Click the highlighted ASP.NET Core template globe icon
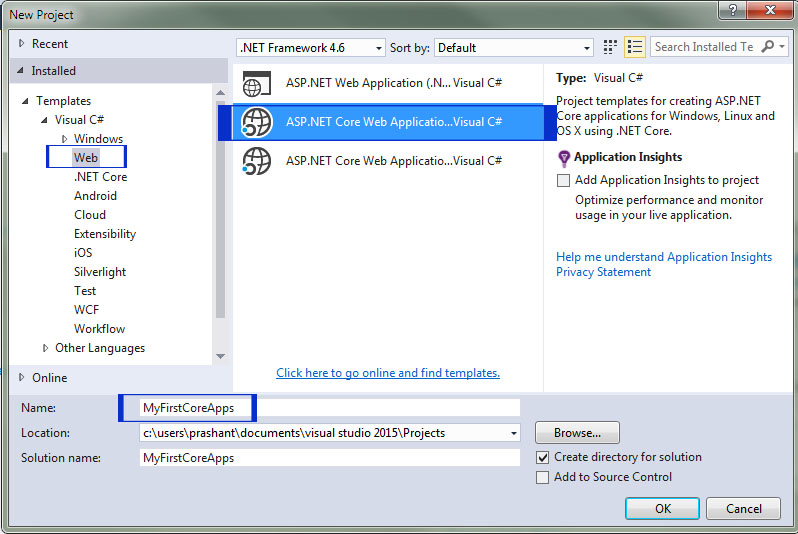 [256, 122]
